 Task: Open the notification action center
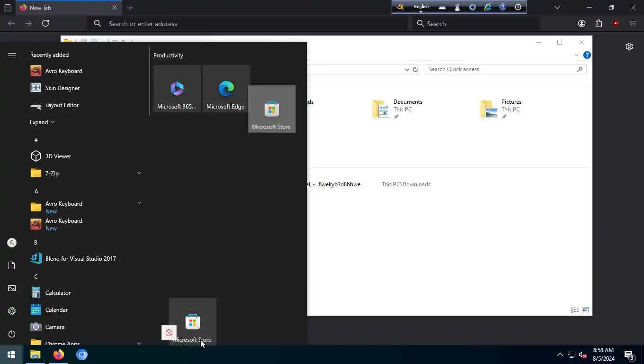pyautogui.click(x=629, y=355)
